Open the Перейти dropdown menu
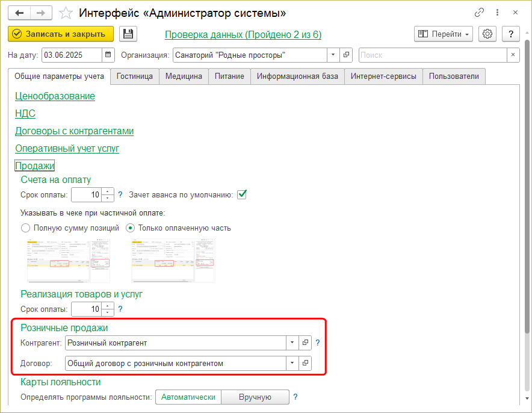This screenshot has height=413, width=532. pos(444,34)
